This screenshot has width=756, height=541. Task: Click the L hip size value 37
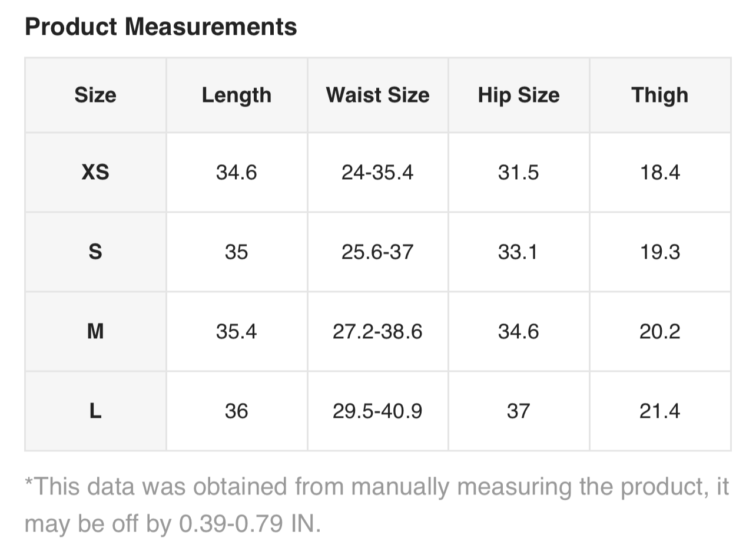518,411
